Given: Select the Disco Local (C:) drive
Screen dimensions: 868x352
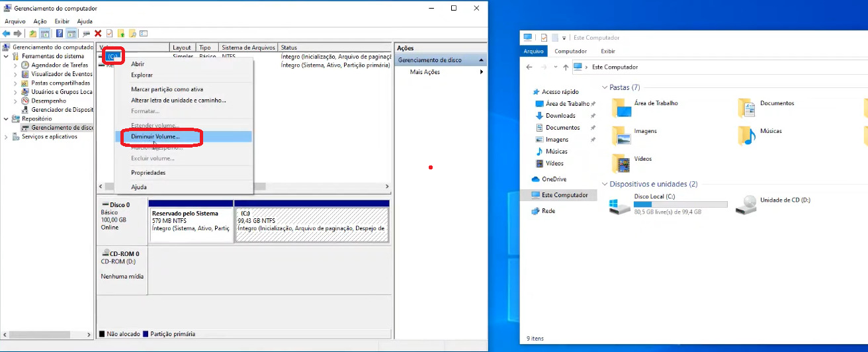Looking at the screenshot, I should pos(668,204).
